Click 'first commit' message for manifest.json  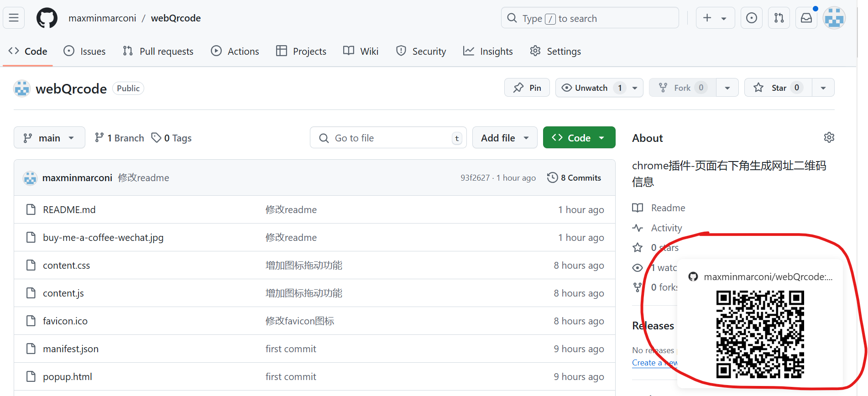pyautogui.click(x=291, y=349)
